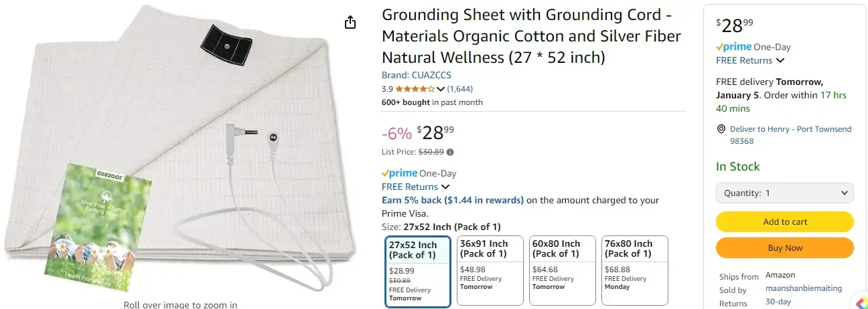Click the delivery location pin icon

[x=721, y=129]
